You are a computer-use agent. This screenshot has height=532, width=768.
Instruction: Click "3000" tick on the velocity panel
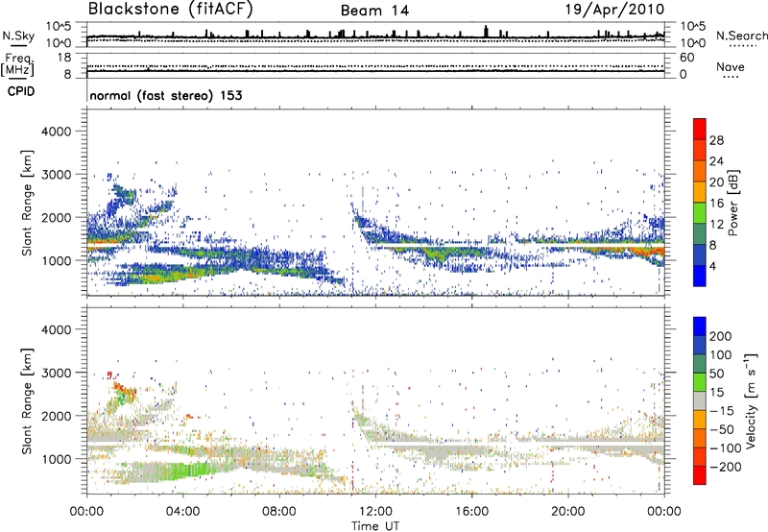56,373
